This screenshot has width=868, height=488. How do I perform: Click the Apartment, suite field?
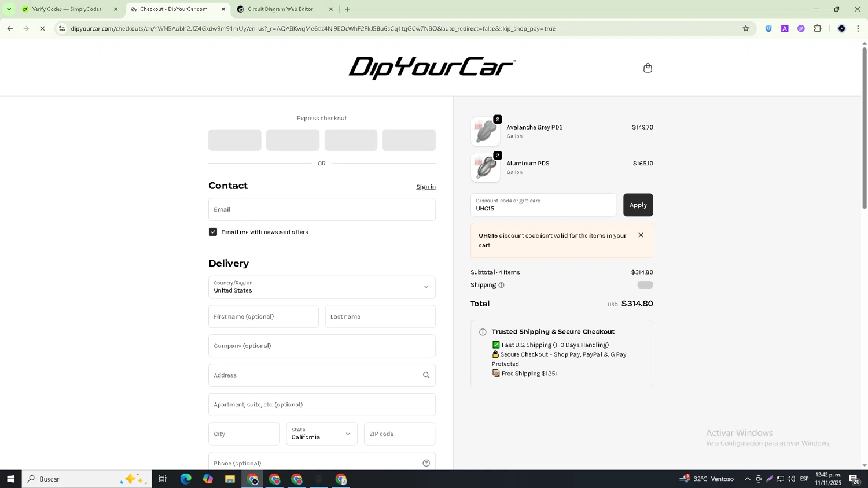click(x=322, y=405)
